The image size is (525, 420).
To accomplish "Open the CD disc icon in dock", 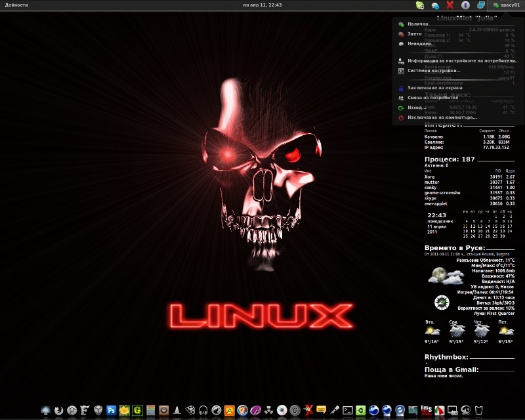I will point(282,410).
